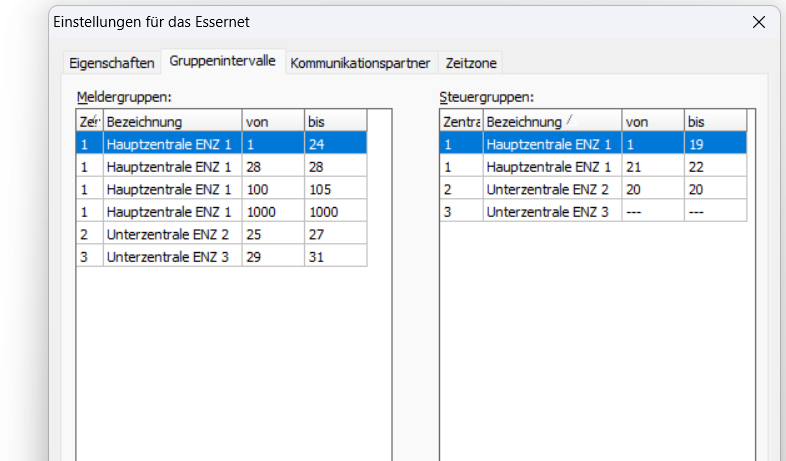Screen dimensions: 786x461
Task: Select the Zeitzone tab
Action: (x=471, y=63)
